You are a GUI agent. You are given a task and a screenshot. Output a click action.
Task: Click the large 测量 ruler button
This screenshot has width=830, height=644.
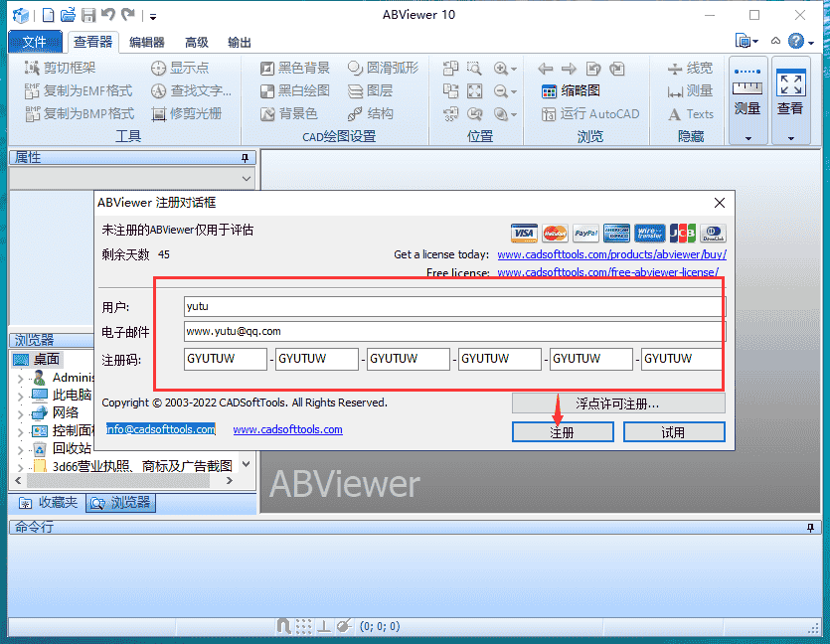[x=747, y=93]
